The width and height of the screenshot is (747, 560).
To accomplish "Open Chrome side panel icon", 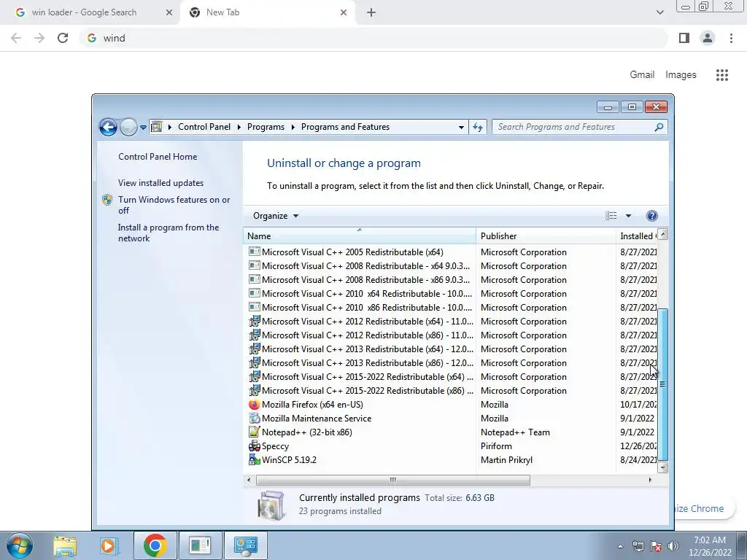I will pos(684,38).
